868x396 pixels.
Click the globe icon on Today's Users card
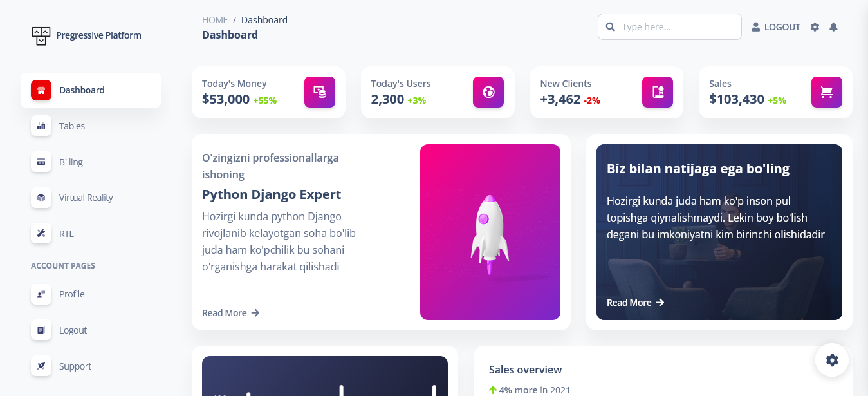tap(488, 92)
